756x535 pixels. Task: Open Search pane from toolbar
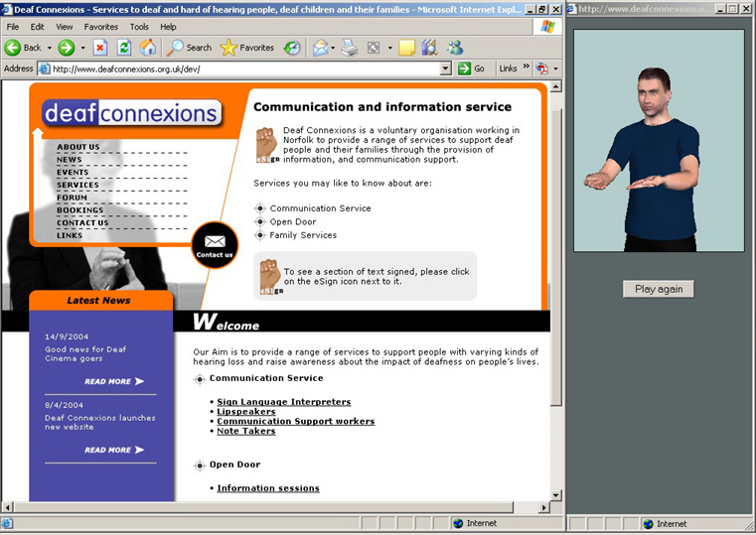pyautogui.click(x=190, y=48)
